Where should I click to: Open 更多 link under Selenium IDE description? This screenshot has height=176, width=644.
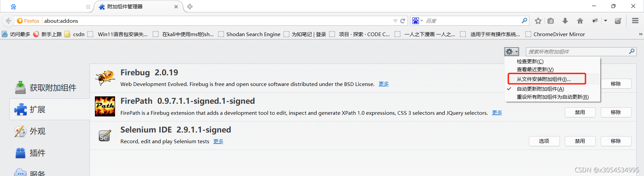click(x=218, y=141)
